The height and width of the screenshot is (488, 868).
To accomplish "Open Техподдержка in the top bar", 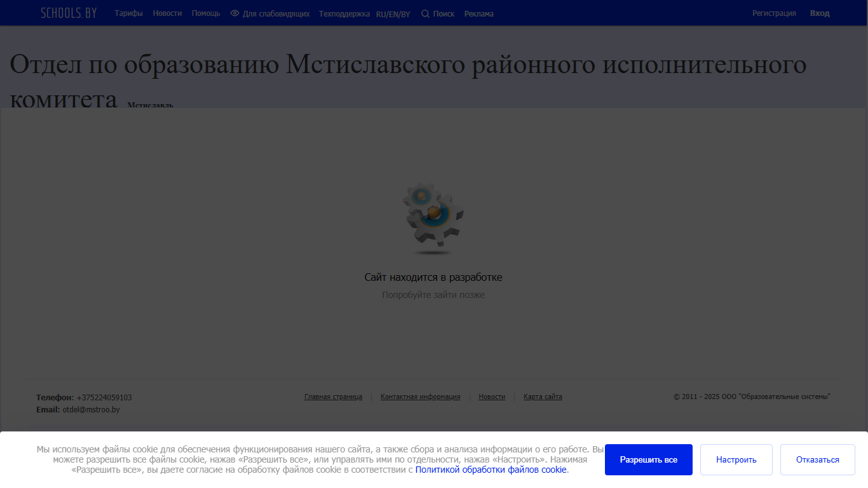I will click(x=344, y=13).
